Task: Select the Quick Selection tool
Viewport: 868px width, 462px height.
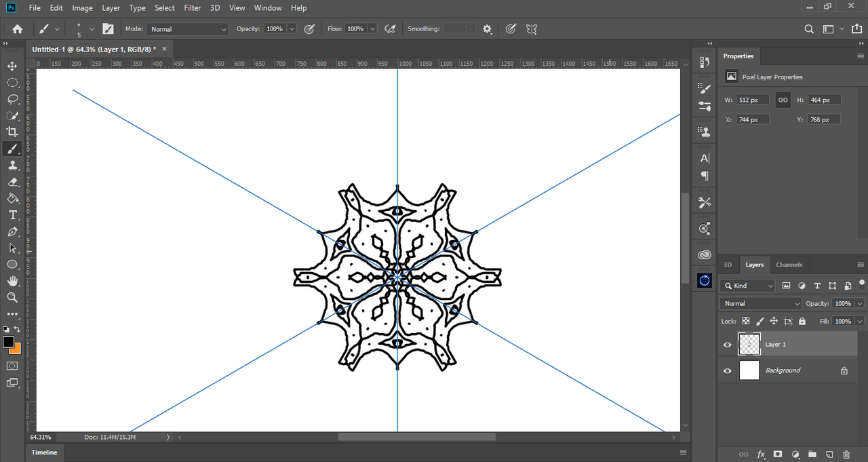Action: pyautogui.click(x=12, y=115)
